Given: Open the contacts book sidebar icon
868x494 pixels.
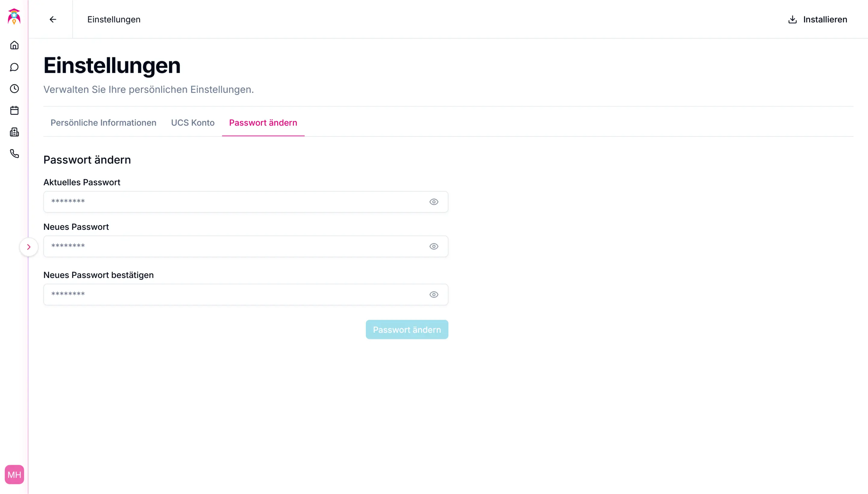Looking at the screenshot, I should (14, 132).
